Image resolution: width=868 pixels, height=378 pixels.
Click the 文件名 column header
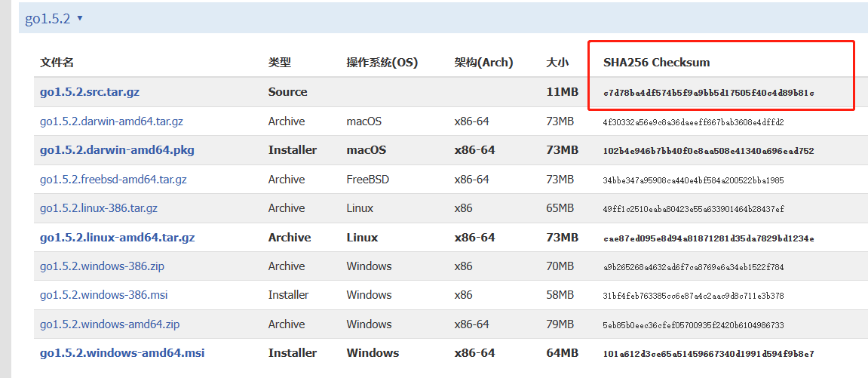pos(57,63)
